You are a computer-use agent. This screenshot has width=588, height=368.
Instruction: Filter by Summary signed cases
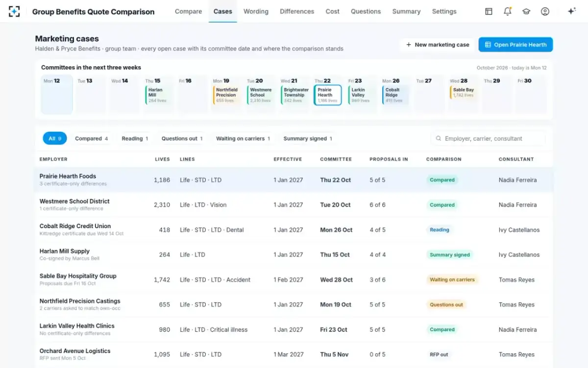pyautogui.click(x=308, y=138)
